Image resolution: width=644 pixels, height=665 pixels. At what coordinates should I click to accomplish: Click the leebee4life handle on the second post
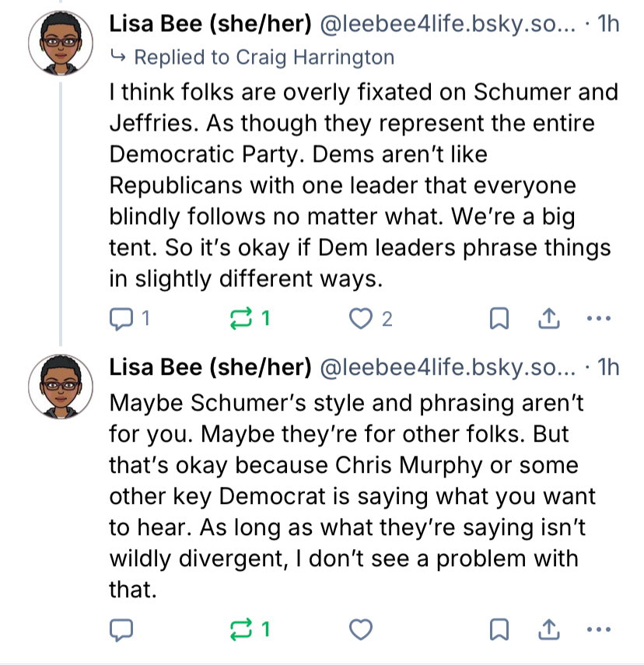click(447, 366)
